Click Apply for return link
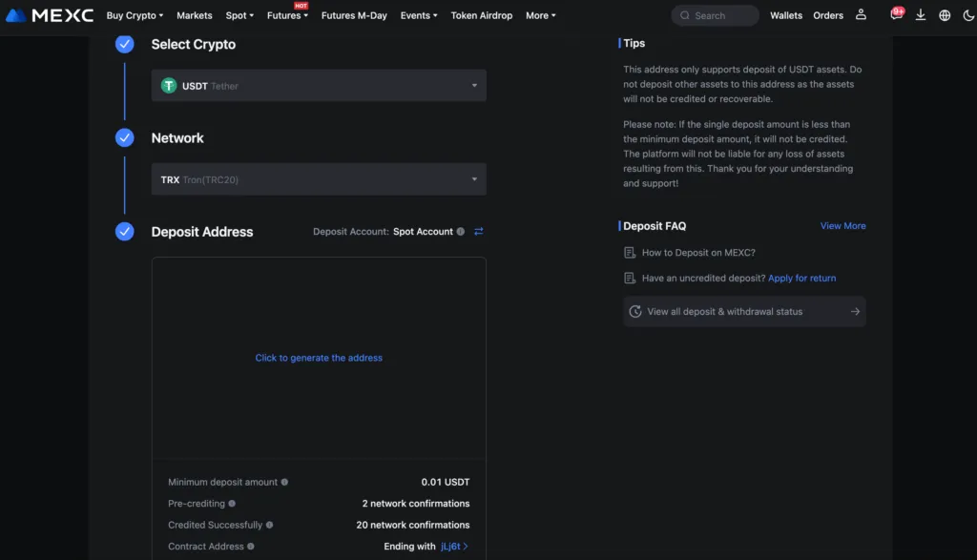The image size is (977, 560). (x=801, y=278)
